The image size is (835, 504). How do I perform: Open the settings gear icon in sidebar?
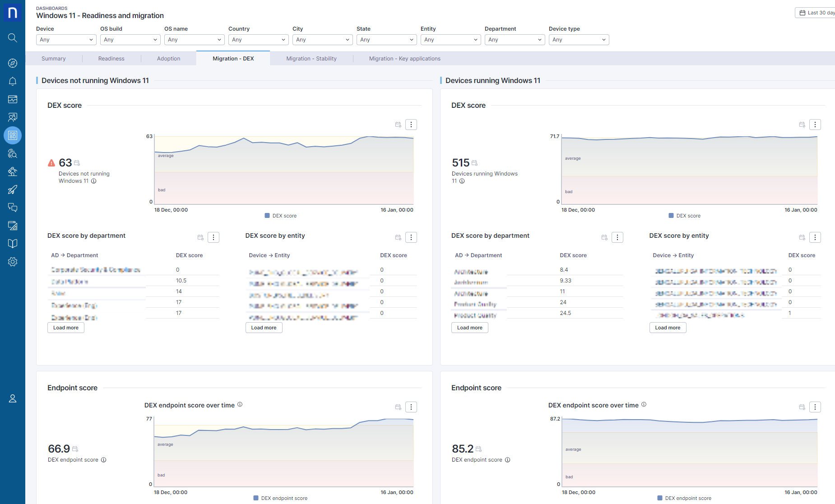click(13, 262)
